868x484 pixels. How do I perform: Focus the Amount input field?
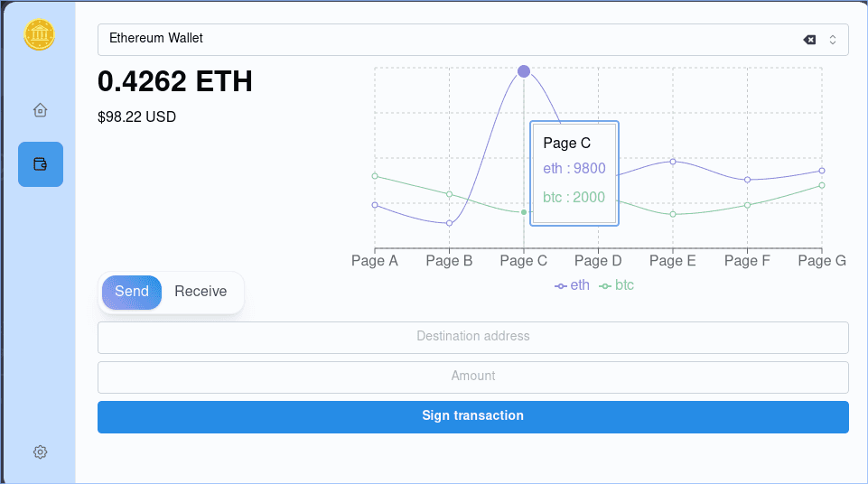coord(472,377)
